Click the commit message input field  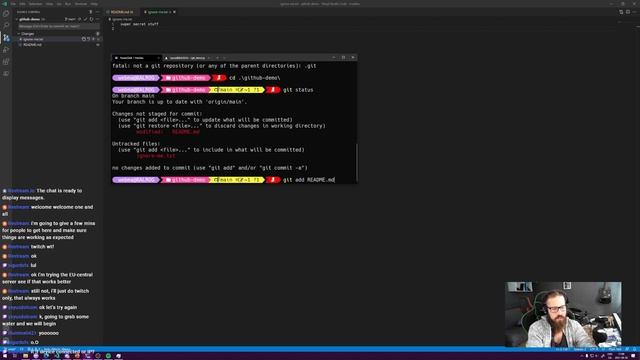tap(59, 27)
